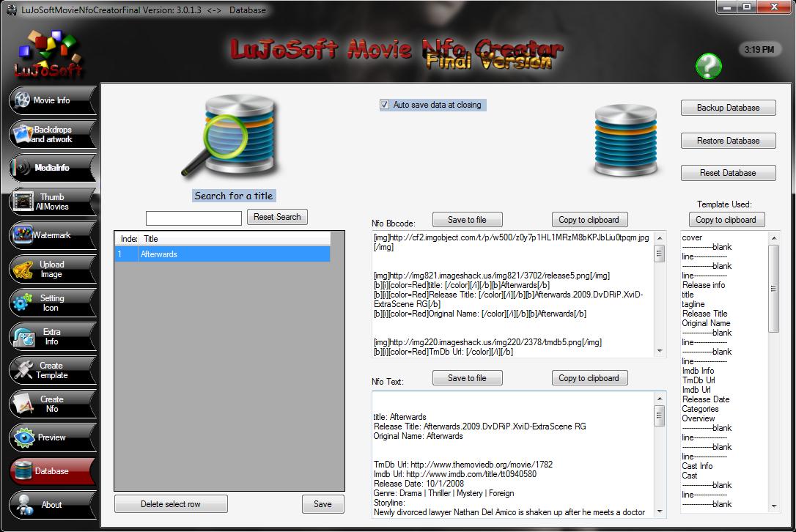Click the Template list scrollbar thumb

pos(774,288)
